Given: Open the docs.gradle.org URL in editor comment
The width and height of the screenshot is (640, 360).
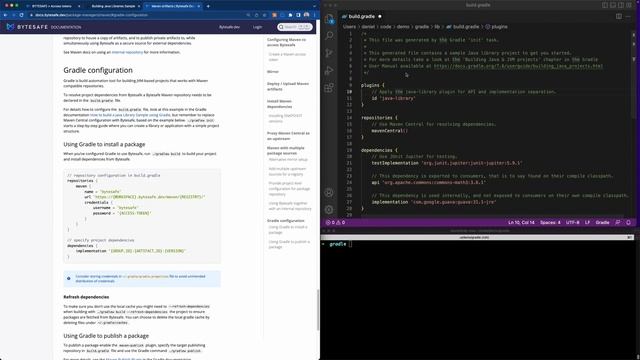Looking at the screenshot, I should pyautogui.click(x=518, y=66).
